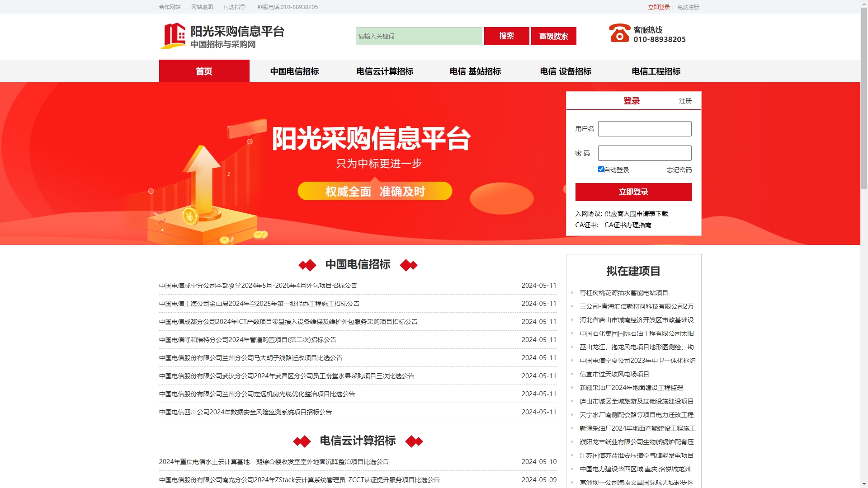Click the scrollbar up arrow
This screenshot has width=868, height=488.
(x=864, y=4)
